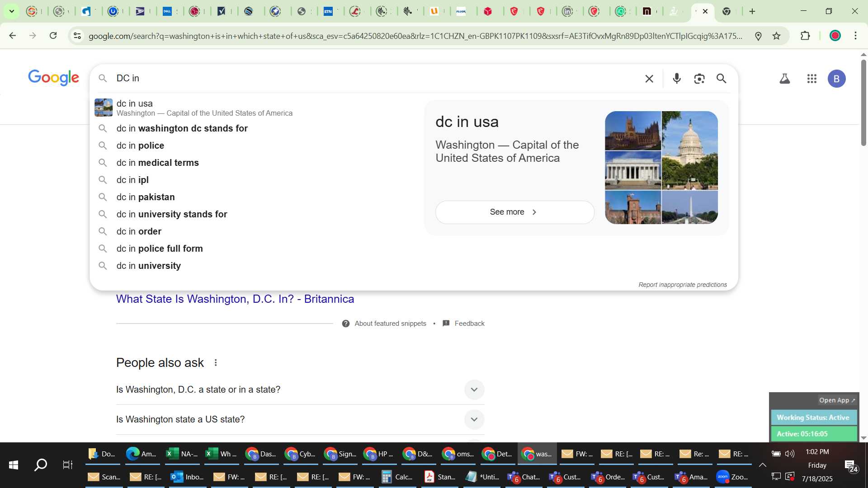
Task: Show hidden tray icons chevron
Action: pyautogui.click(x=762, y=465)
